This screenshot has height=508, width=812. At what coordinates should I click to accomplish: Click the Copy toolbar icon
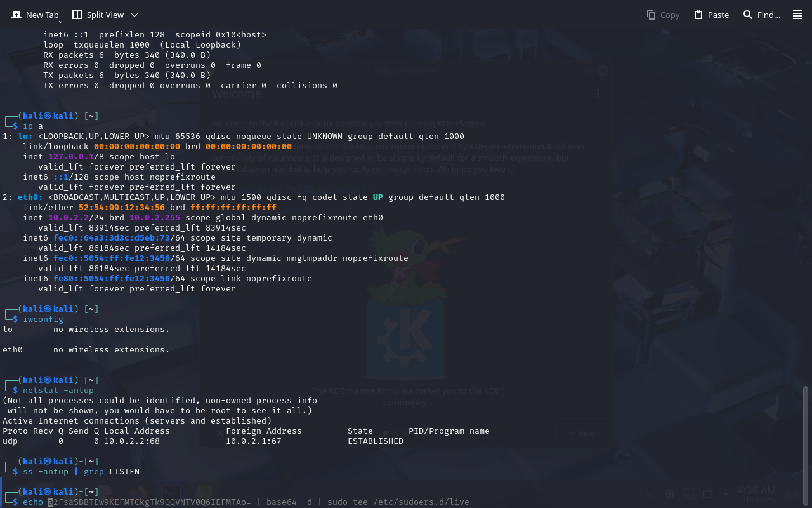pos(663,15)
